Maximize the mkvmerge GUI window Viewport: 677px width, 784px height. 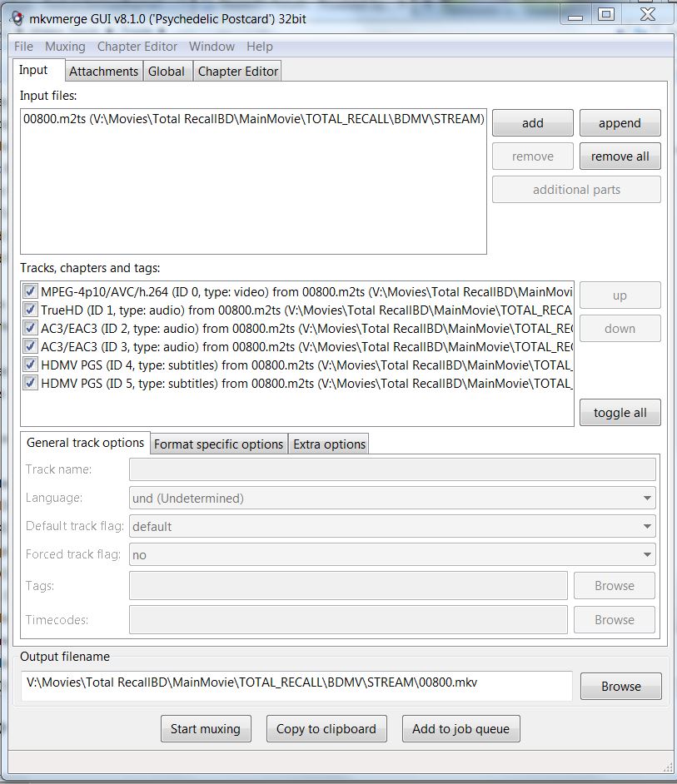coord(606,14)
